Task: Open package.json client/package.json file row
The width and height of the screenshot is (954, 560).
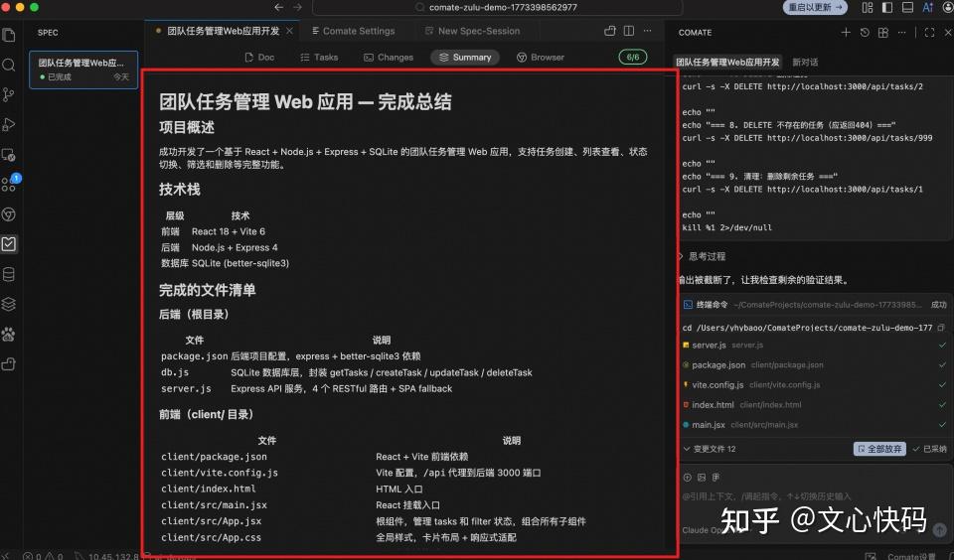Action: pyautogui.click(x=814, y=364)
